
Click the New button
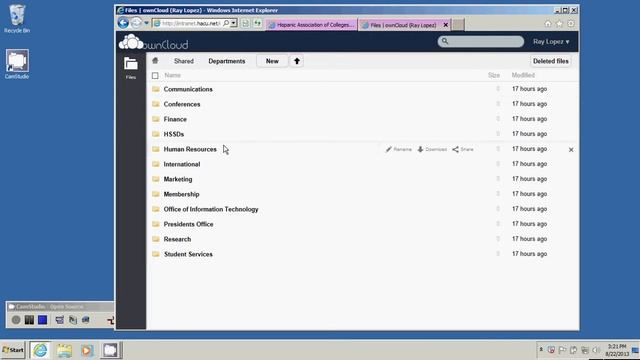click(x=272, y=61)
